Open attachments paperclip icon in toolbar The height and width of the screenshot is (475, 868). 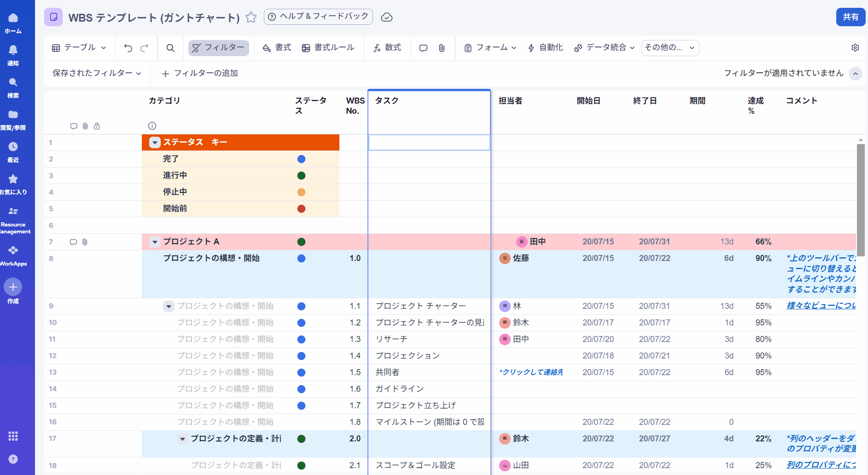click(x=442, y=48)
